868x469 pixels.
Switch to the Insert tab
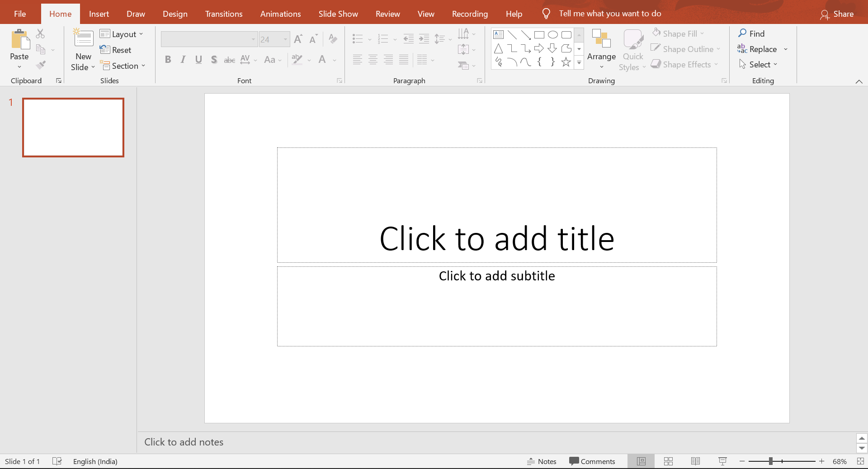tap(99, 14)
